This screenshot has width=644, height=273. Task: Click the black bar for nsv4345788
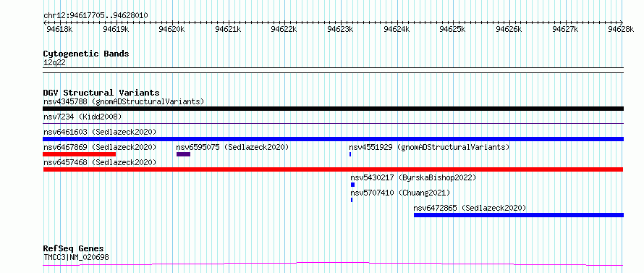[333, 109]
